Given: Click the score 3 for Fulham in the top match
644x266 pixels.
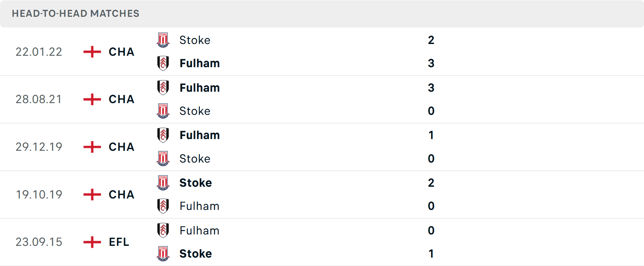Looking at the screenshot, I should [x=431, y=63].
